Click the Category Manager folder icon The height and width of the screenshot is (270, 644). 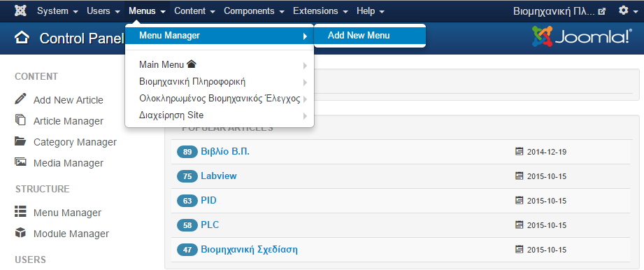20,141
